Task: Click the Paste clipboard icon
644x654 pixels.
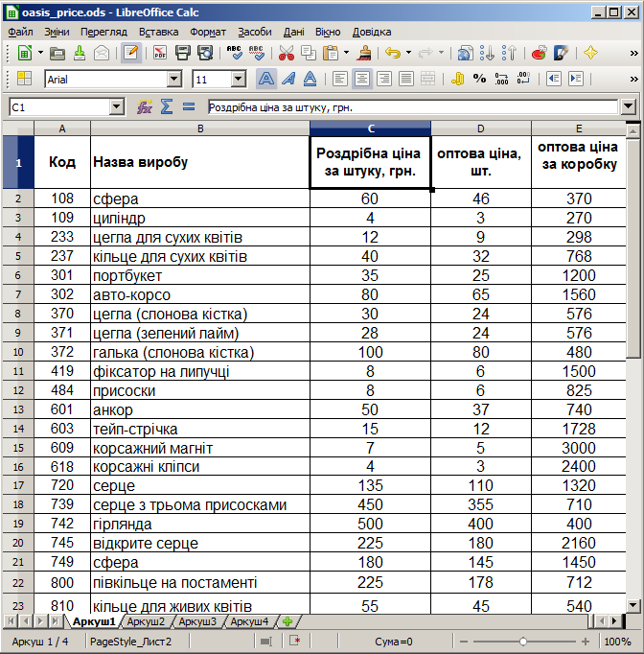Action: click(x=331, y=53)
